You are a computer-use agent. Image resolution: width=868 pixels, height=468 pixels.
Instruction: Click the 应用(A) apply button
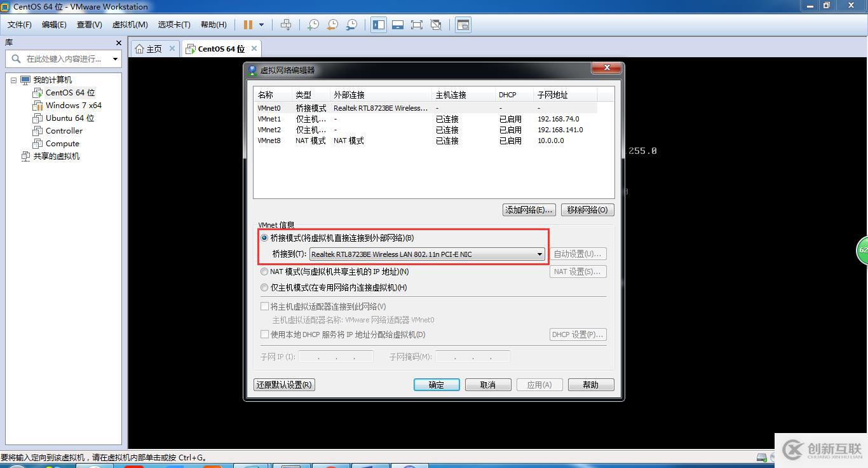539,385
